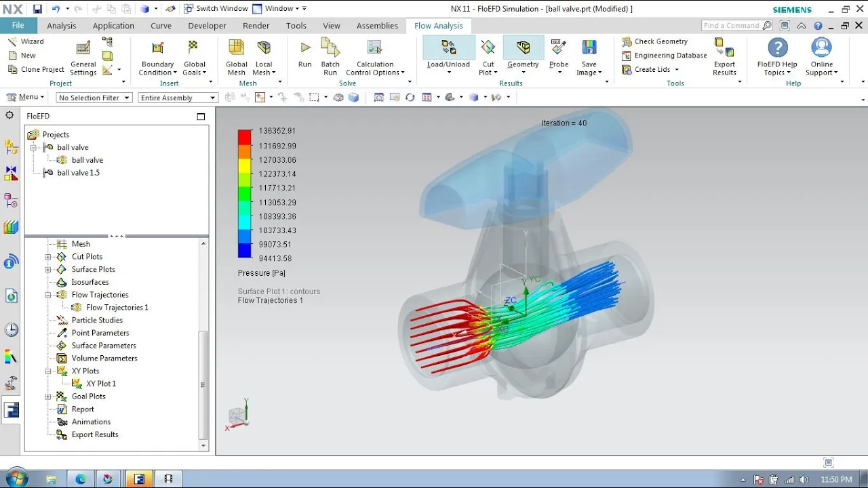Switch to the Curve tab
The width and height of the screenshot is (868, 488).
161,26
